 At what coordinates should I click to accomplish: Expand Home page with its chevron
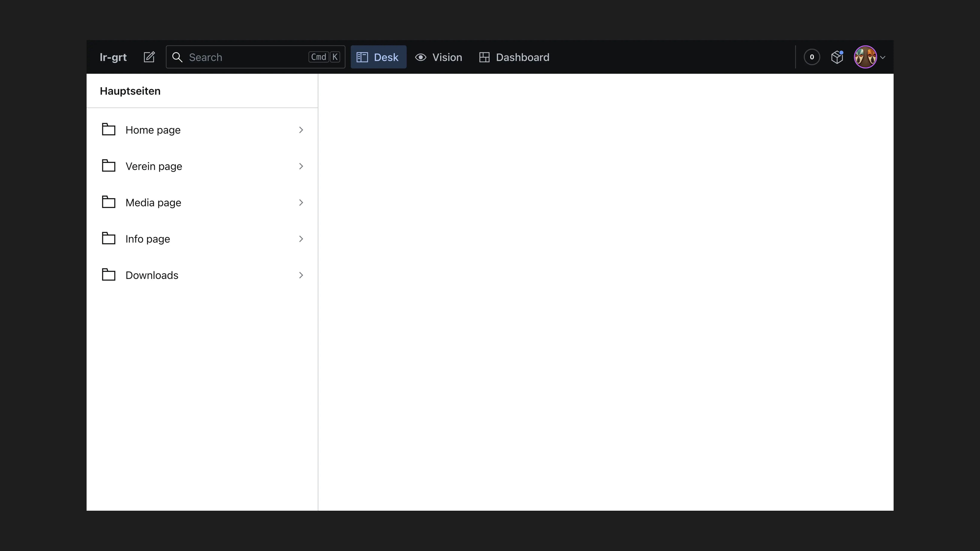click(301, 130)
